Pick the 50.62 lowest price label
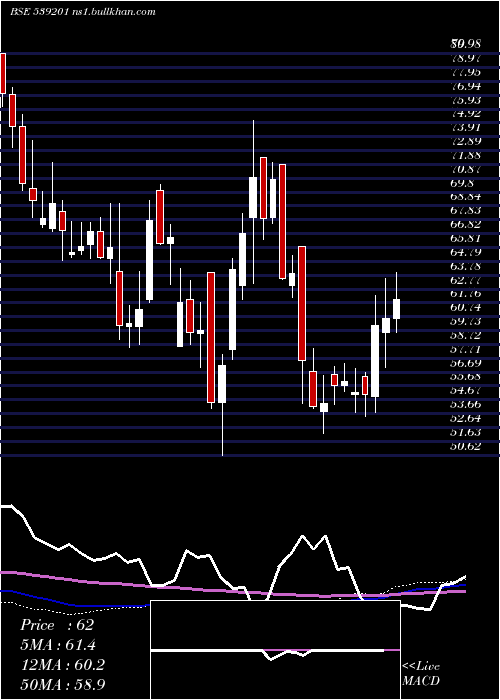Screen dimensions: 500x700 tap(466, 446)
